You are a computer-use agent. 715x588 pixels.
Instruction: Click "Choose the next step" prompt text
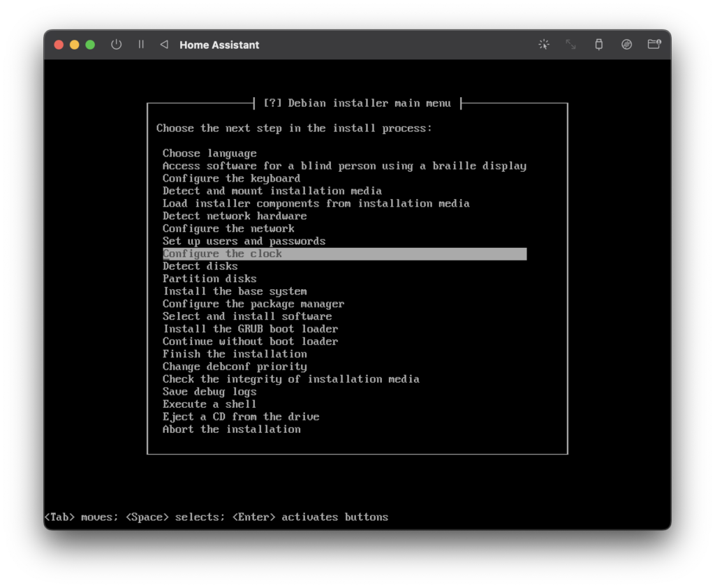tap(294, 128)
